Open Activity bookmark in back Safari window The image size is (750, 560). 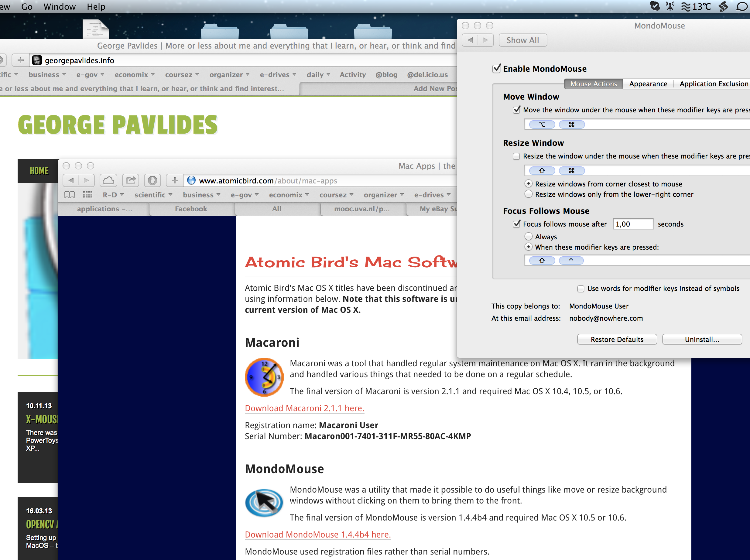(x=353, y=75)
